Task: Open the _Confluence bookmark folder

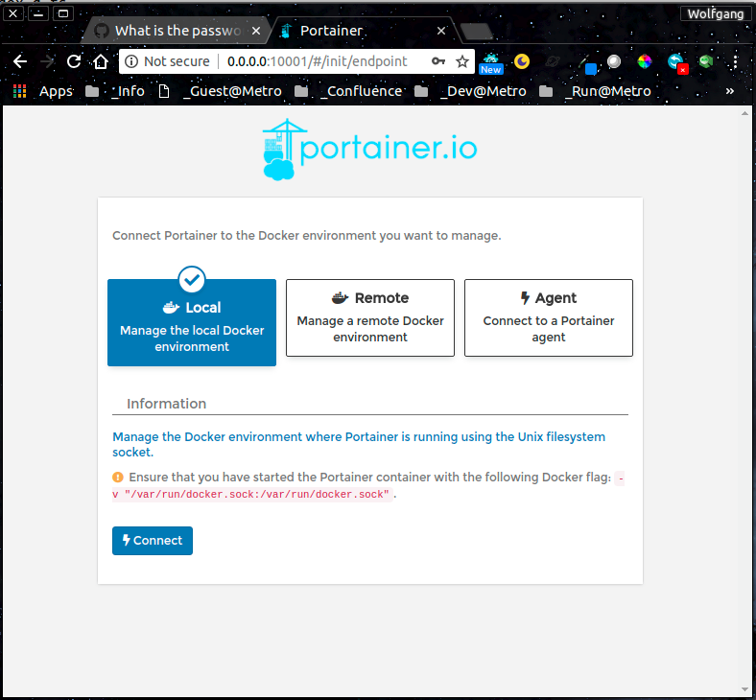Action: pyautogui.click(x=348, y=91)
